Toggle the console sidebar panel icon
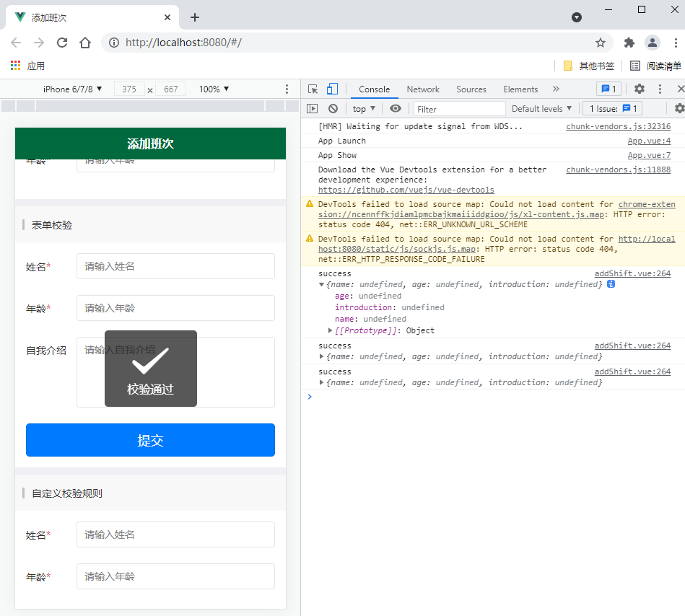Viewport: 685px width, 616px height. point(313,109)
